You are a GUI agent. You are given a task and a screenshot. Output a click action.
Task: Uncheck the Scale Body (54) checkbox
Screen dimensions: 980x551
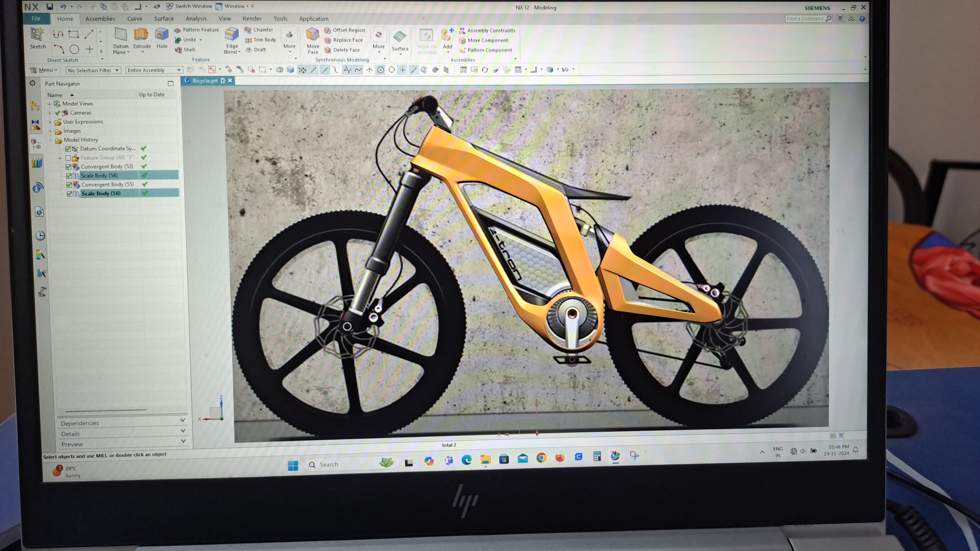tap(69, 176)
